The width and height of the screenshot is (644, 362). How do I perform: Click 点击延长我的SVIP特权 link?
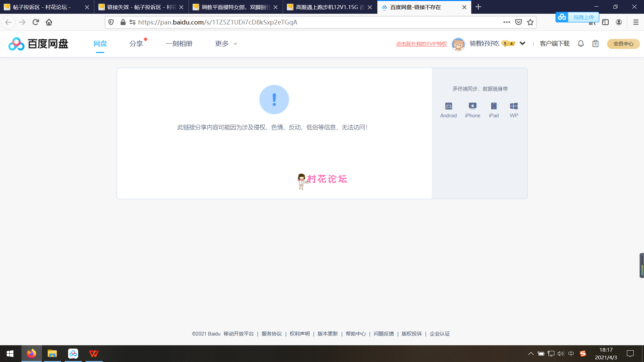click(421, 44)
